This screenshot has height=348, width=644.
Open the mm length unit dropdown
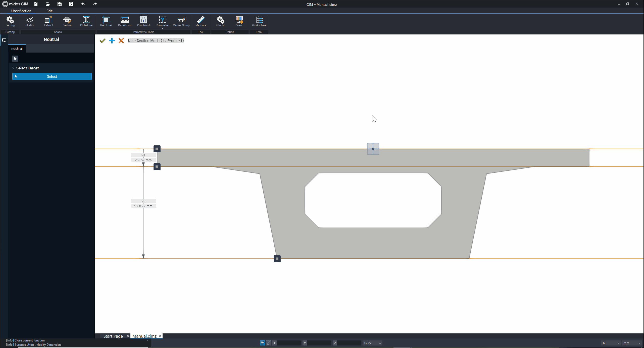click(632, 343)
